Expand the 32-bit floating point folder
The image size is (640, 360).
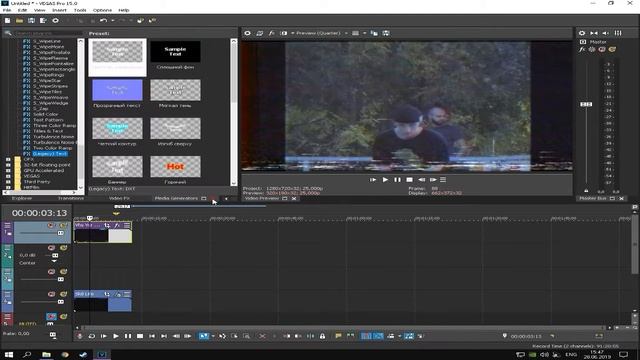coord(8,165)
